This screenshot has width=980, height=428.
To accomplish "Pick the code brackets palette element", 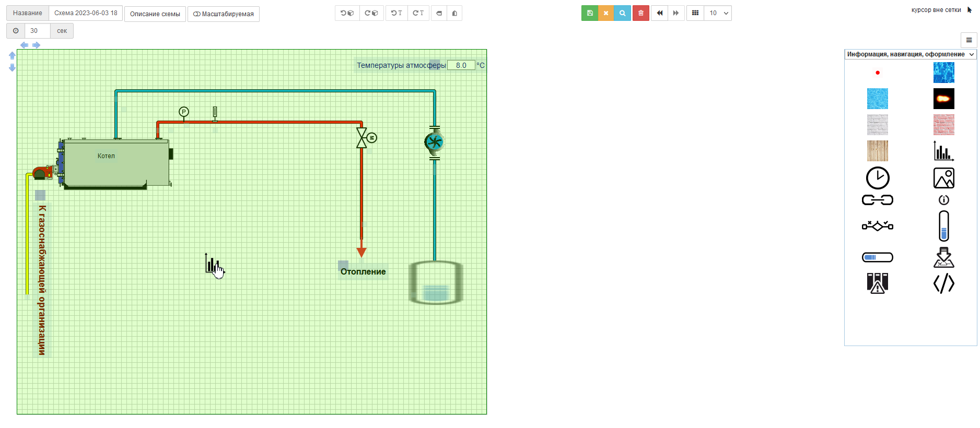I will [943, 283].
